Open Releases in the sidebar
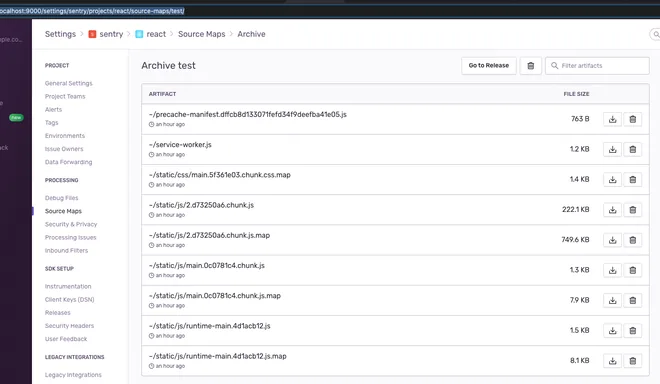 pos(58,313)
